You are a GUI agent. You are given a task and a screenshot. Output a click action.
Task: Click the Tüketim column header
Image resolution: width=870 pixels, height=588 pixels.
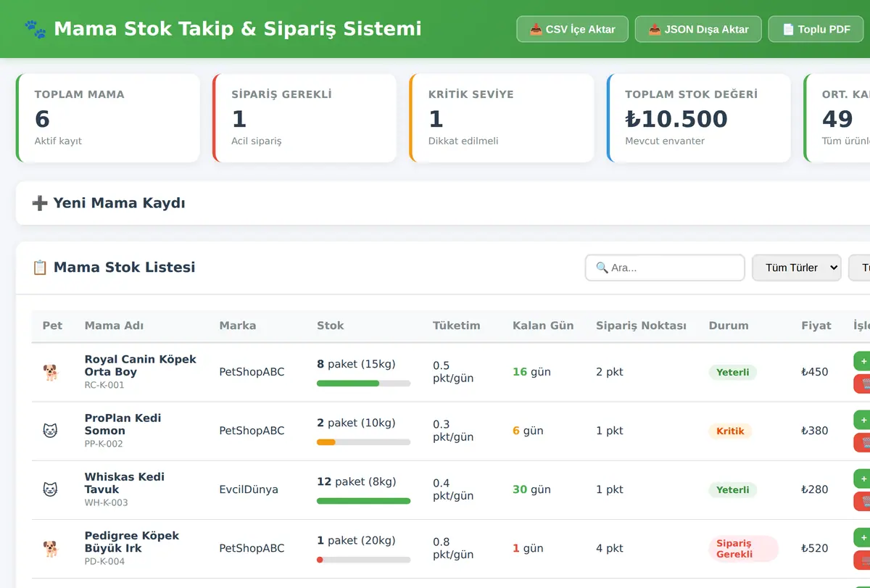(x=457, y=326)
